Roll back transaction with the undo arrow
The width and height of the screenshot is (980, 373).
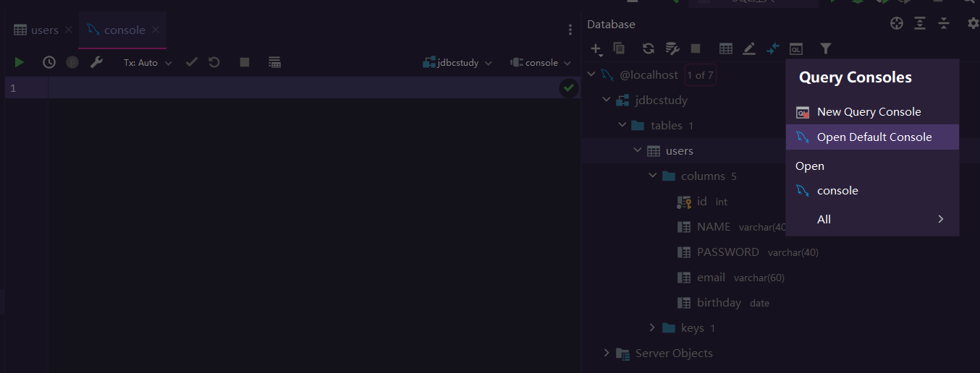(x=214, y=62)
